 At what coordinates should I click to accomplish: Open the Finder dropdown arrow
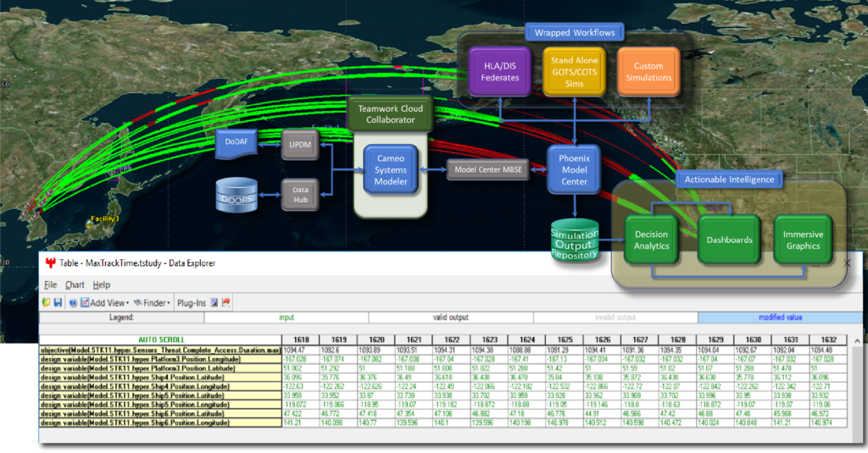coord(169,303)
